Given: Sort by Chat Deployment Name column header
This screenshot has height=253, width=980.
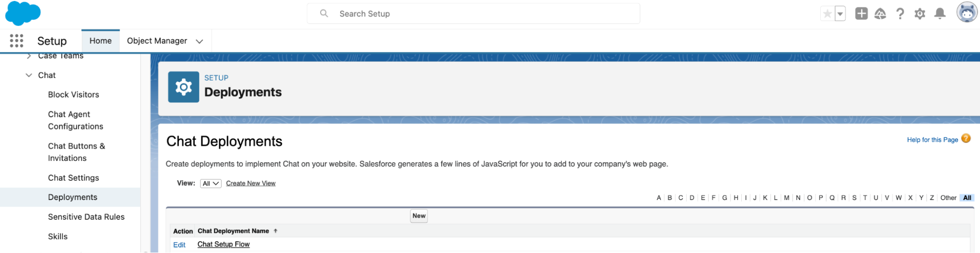Looking at the screenshot, I should (233, 231).
